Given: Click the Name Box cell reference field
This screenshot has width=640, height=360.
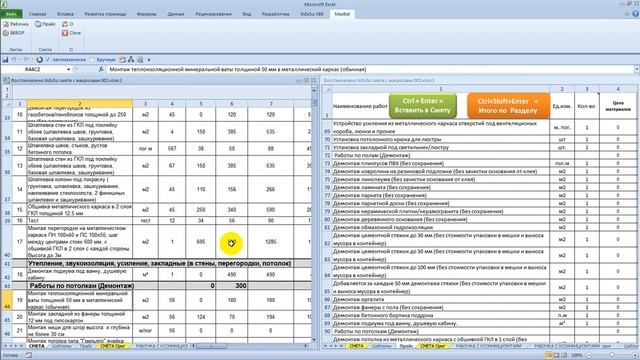Looking at the screenshot, I should coord(34,69).
